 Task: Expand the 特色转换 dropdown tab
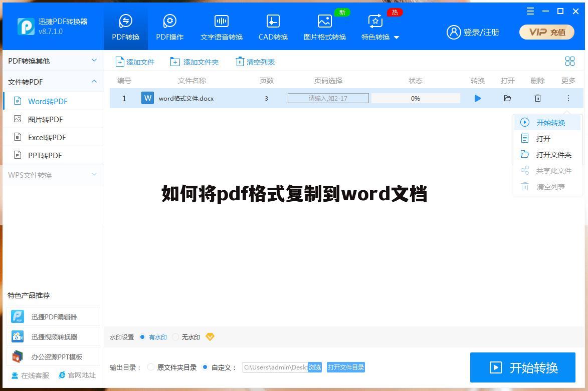click(x=380, y=27)
